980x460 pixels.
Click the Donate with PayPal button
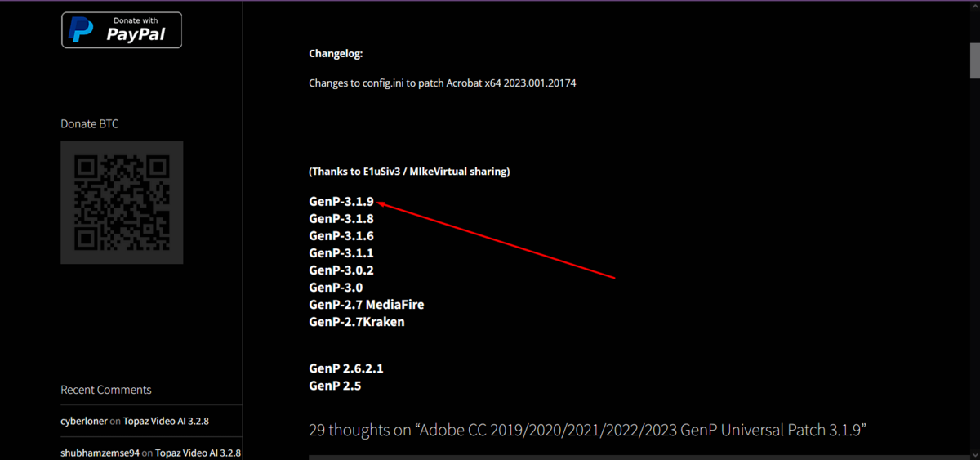click(122, 30)
